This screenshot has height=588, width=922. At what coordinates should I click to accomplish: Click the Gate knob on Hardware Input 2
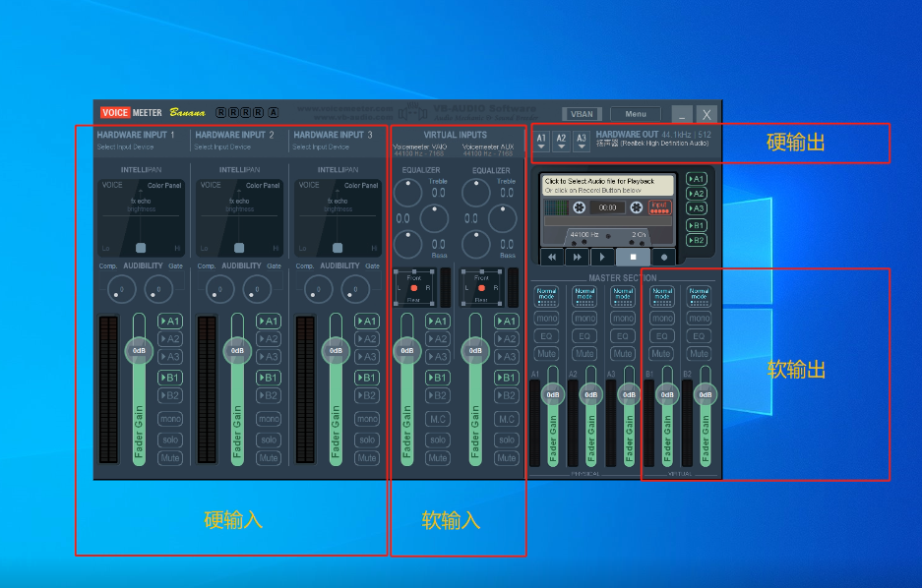pos(257,289)
